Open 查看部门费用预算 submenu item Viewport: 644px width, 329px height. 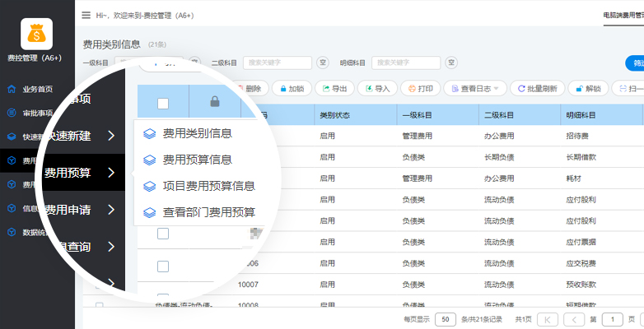(x=208, y=212)
